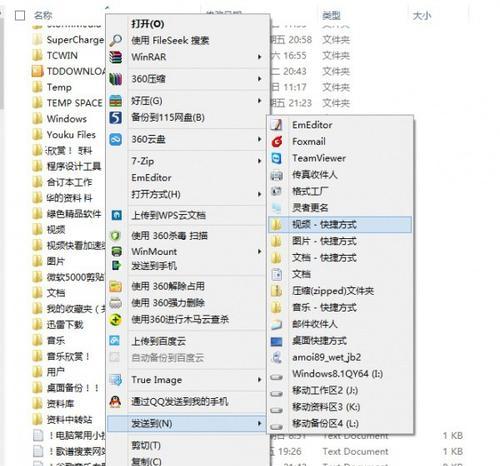
Task: Select the 迅雷下载 folder
Action: click(x=65, y=324)
